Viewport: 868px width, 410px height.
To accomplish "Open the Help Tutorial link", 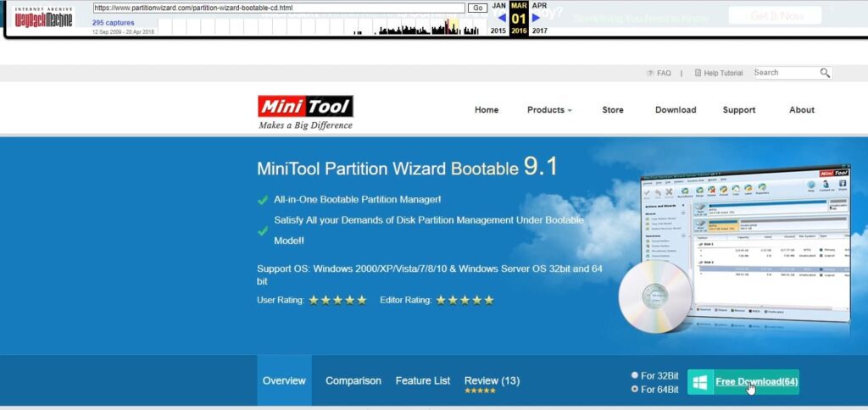I will point(724,73).
